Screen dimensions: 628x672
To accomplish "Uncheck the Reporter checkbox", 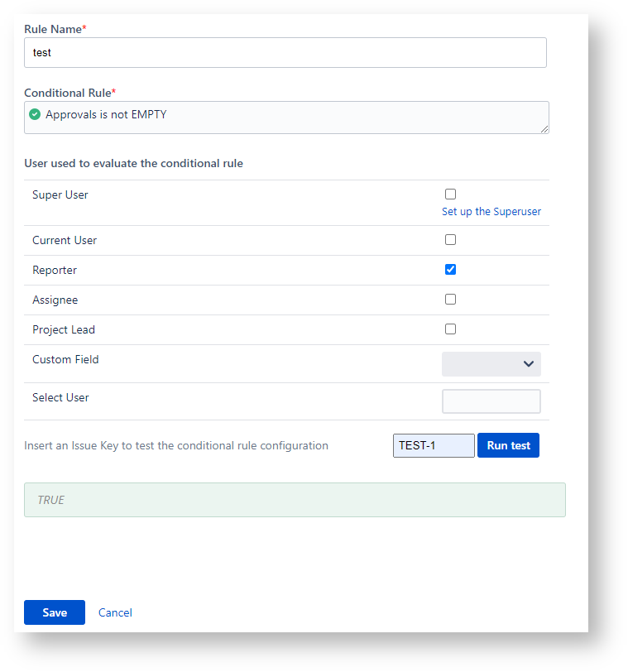I will pos(450,270).
